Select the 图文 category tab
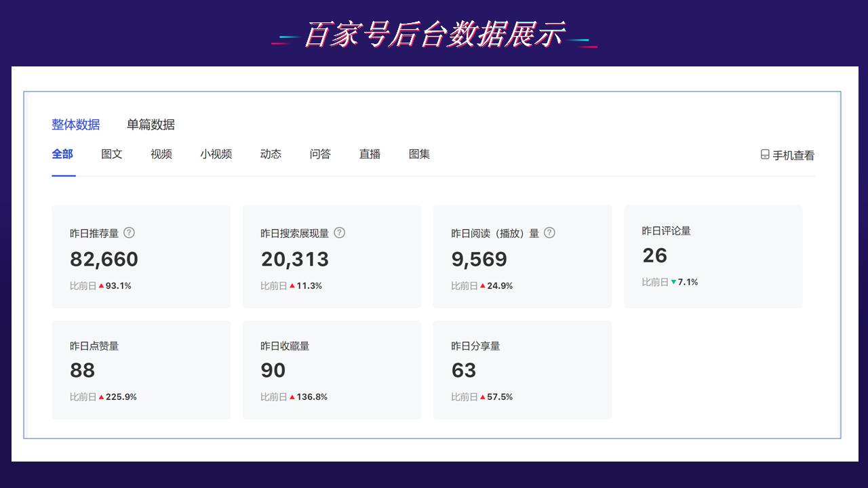Viewport: 868px width, 488px height. point(112,154)
